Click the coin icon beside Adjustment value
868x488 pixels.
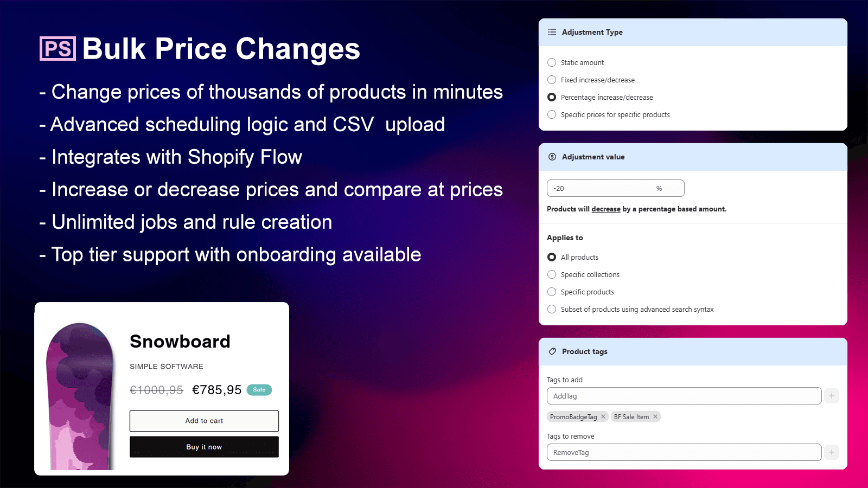click(x=552, y=157)
